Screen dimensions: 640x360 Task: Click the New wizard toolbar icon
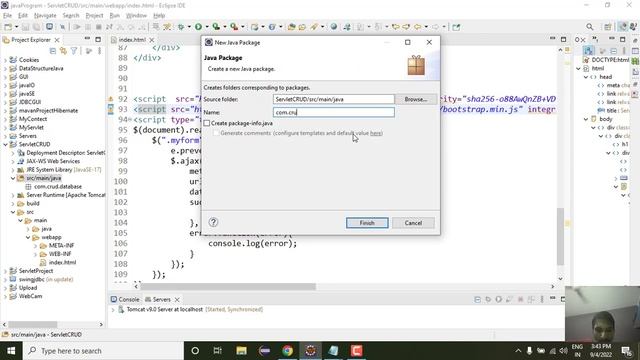tap(8, 27)
